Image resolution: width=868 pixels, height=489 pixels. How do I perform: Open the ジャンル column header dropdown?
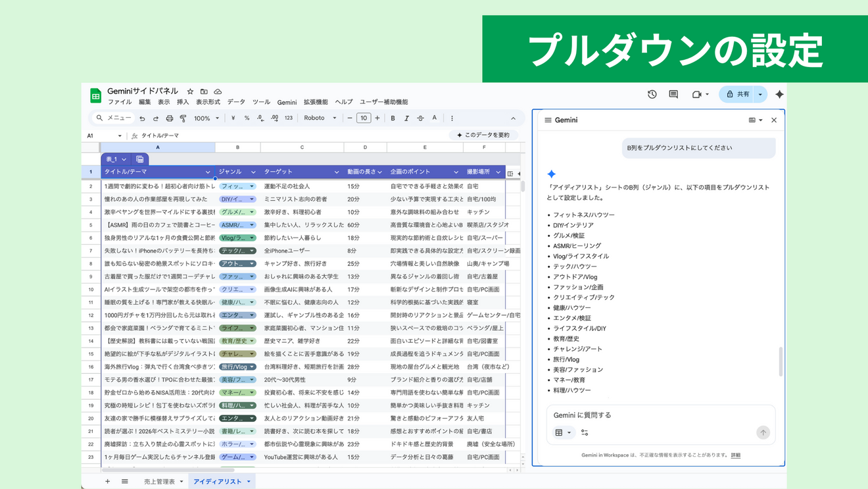tap(253, 172)
